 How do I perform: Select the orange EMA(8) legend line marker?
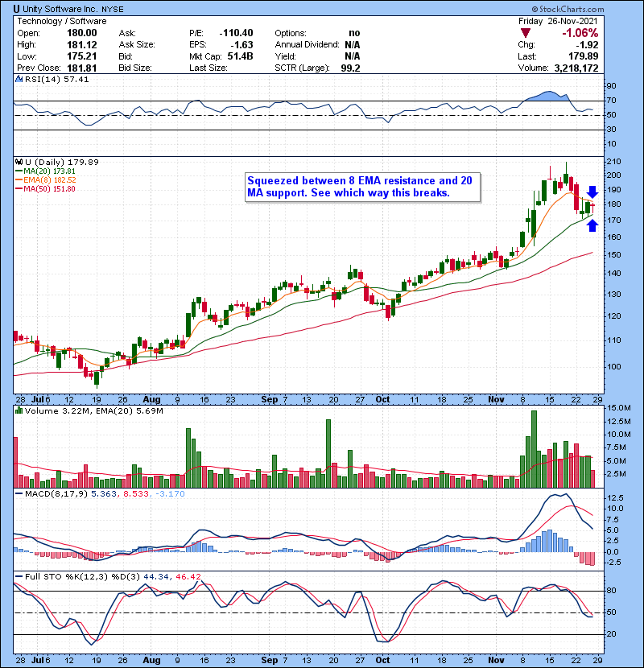[x=19, y=180]
